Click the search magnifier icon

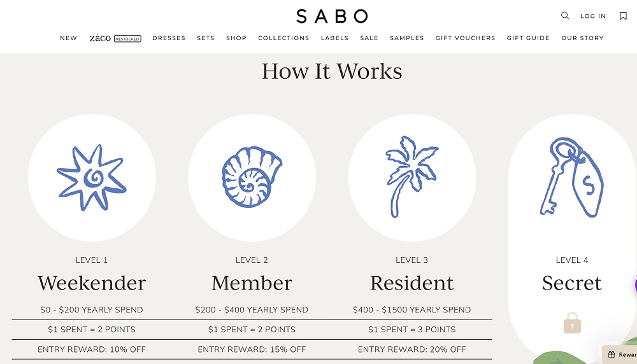coord(565,16)
